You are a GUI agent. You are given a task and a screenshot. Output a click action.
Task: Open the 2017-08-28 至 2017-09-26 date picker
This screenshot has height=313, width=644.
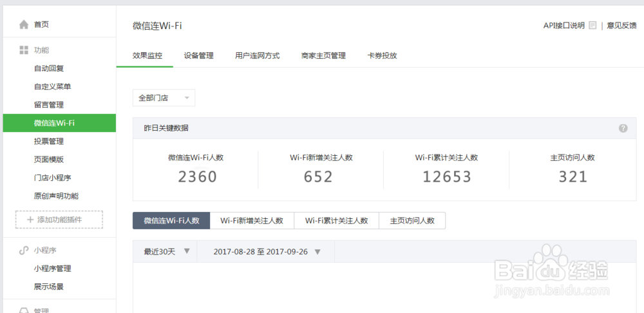pos(266,251)
